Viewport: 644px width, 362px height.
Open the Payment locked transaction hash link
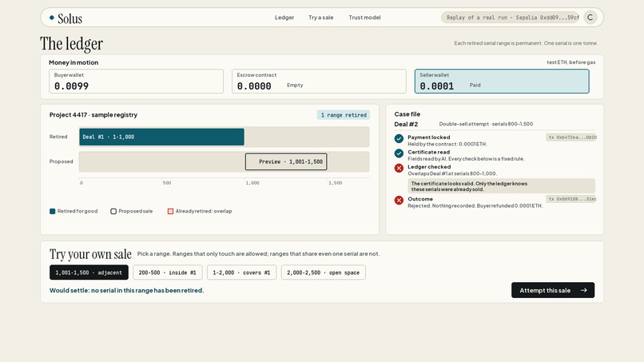pyautogui.click(x=571, y=137)
